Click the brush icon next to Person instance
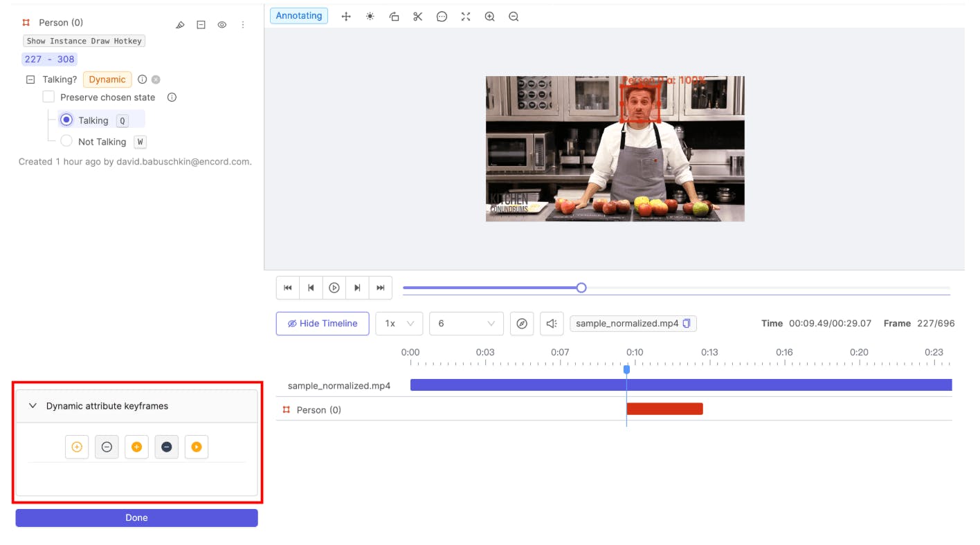980x545 pixels. [180, 24]
